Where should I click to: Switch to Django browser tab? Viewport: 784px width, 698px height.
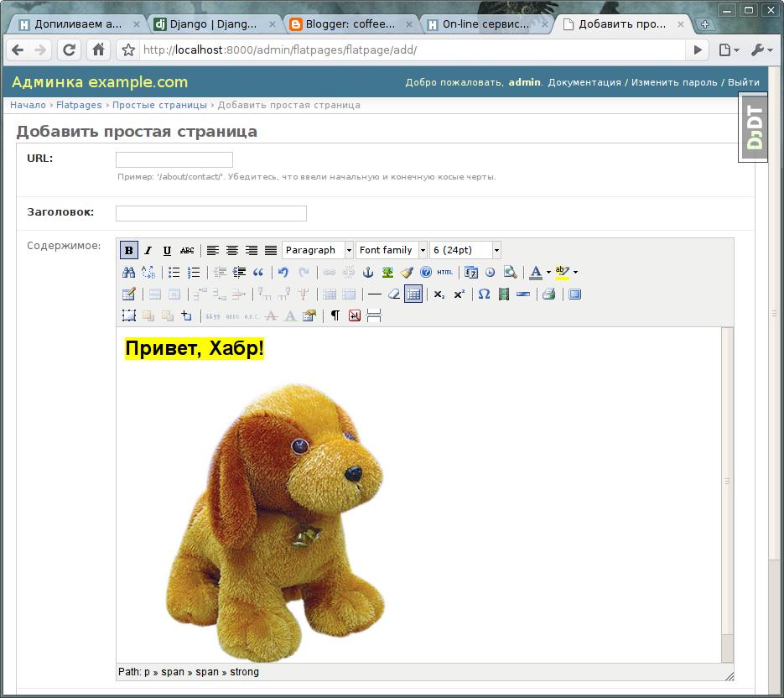click(x=215, y=24)
